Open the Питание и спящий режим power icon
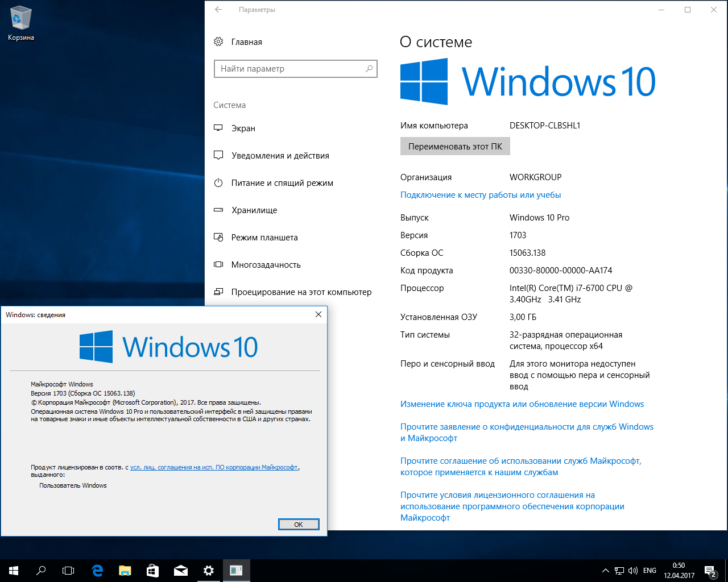This screenshot has width=728, height=582. [x=218, y=182]
